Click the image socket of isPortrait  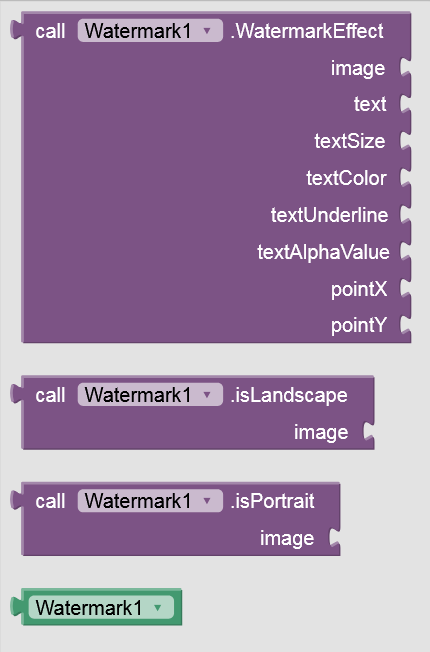point(335,538)
